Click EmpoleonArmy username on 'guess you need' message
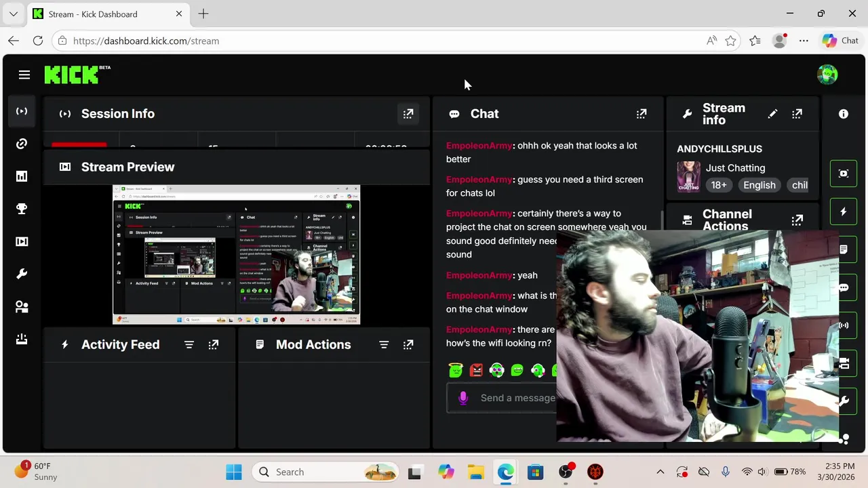The height and width of the screenshot is (488, 868). 479,180
